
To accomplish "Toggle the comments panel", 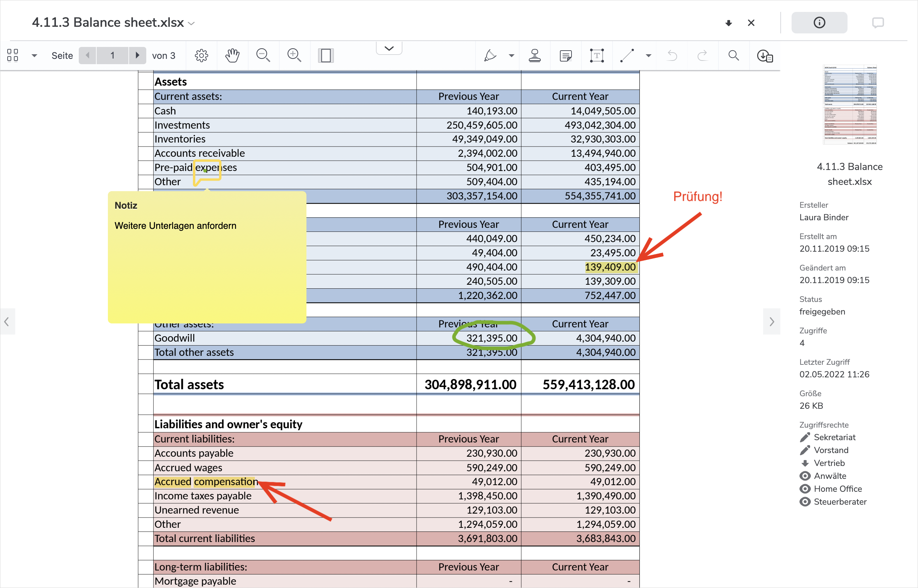I will (878, 23).
